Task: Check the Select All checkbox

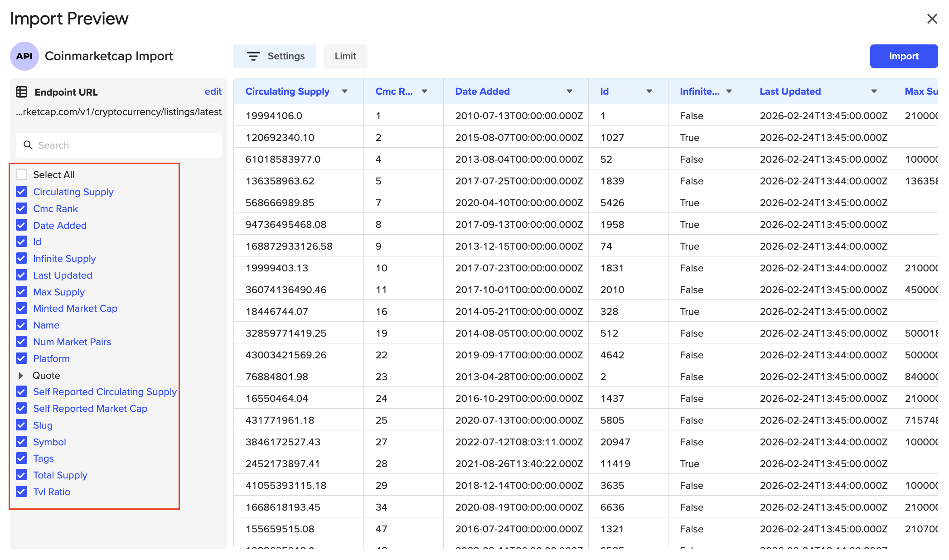Action: coord(21,174)
